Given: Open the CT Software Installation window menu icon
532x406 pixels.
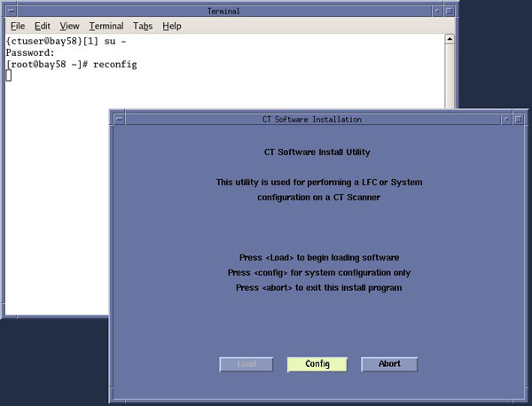Looking at the screenshot, I should 117,119.
